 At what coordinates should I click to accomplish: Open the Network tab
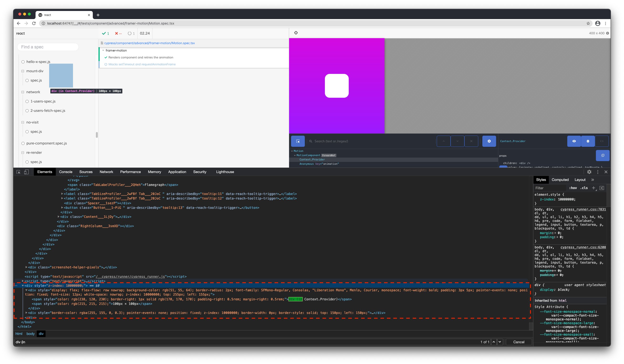[x=106, y=172]
